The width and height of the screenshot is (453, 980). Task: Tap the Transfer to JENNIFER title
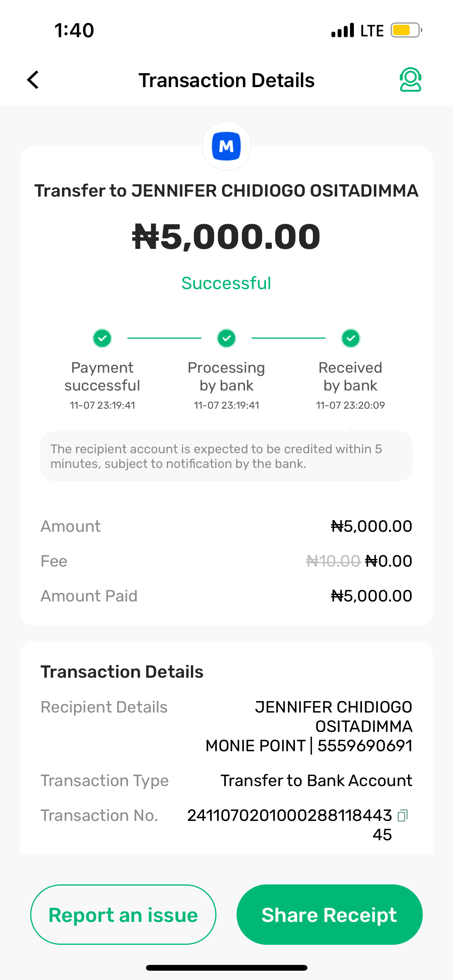[226, 191]
